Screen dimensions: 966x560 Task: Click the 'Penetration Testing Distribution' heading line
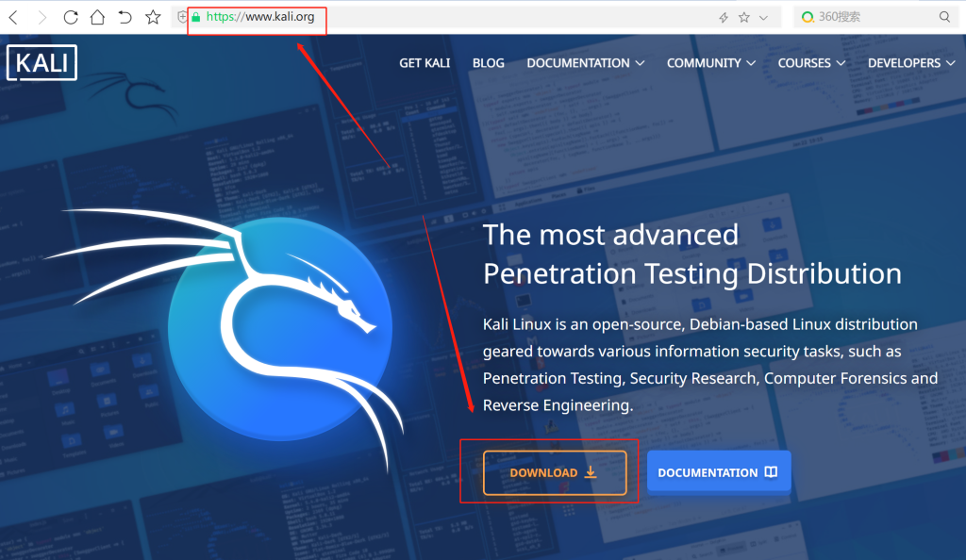point(691,273)
